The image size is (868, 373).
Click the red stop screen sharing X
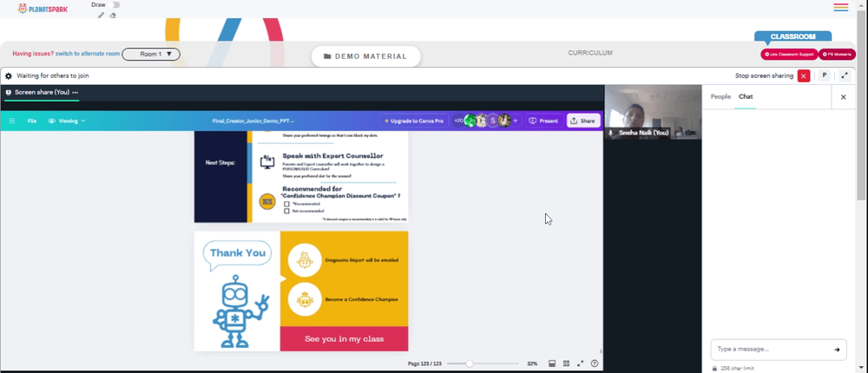coord(804,75)
